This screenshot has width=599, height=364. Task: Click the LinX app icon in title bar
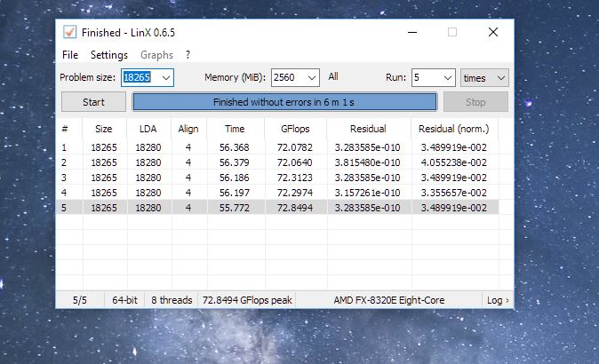(x=69, y=32)
